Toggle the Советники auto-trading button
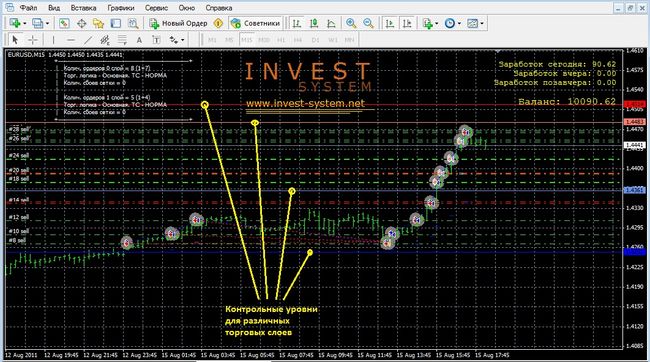Viewport: 650px width, 362px height. (255, 24)
